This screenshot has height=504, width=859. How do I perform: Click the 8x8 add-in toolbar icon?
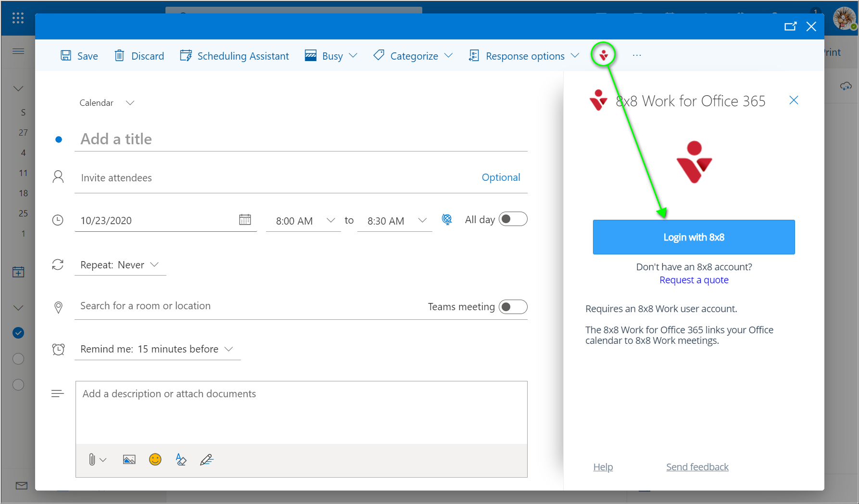coord(604,55)
